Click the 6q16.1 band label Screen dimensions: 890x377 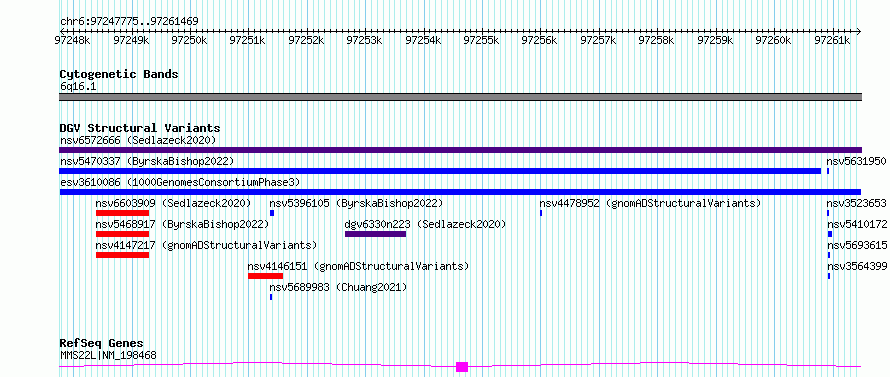(x=77, y=86)
